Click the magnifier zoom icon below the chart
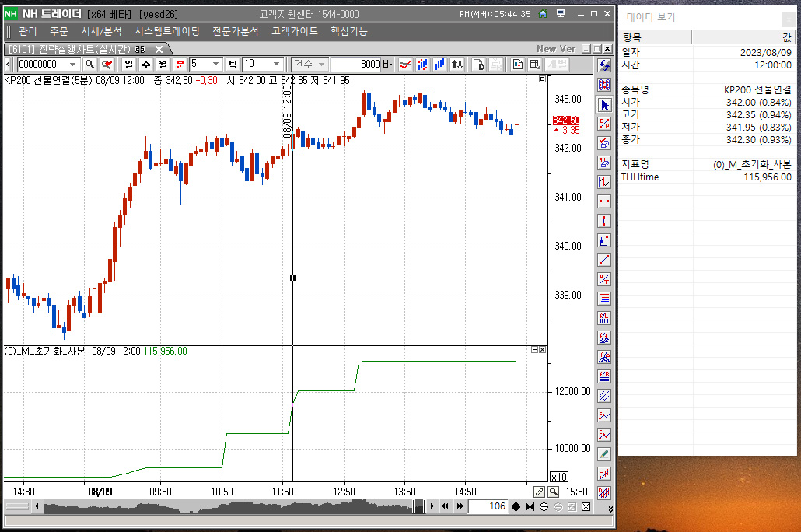The width and height of the screenshot is (801, 532). point(553,492)
